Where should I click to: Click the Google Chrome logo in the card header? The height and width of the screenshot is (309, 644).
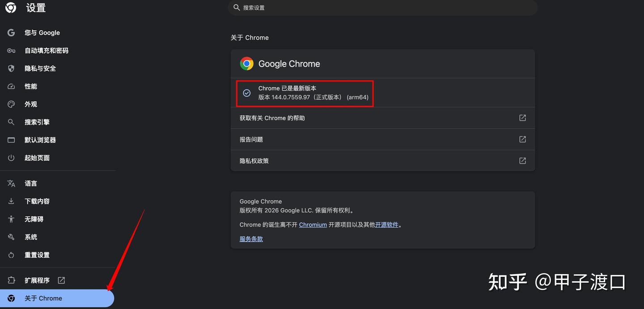coord(246,63)
